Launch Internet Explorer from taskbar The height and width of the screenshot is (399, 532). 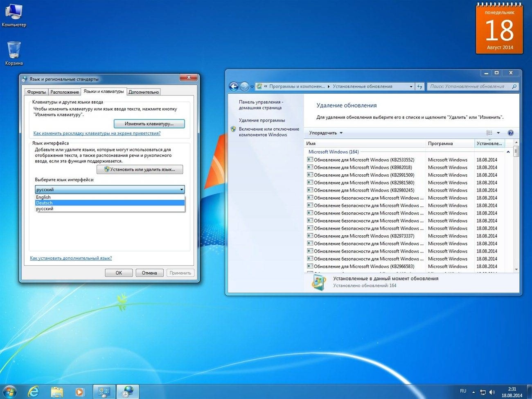[33, 392]
